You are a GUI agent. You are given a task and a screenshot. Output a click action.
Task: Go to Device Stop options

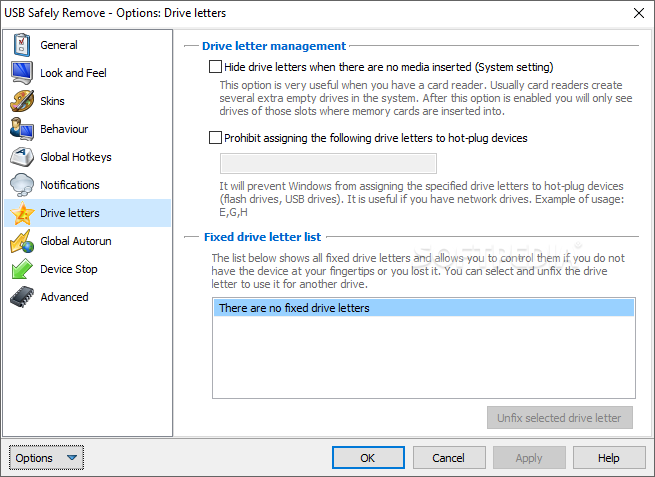[x=88, y=269]
